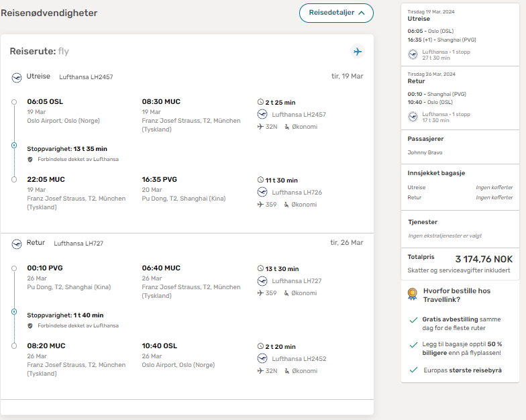526x420 pixels.
Task: Click the 06:05 OSL departure time
Action: click(45, 102)
